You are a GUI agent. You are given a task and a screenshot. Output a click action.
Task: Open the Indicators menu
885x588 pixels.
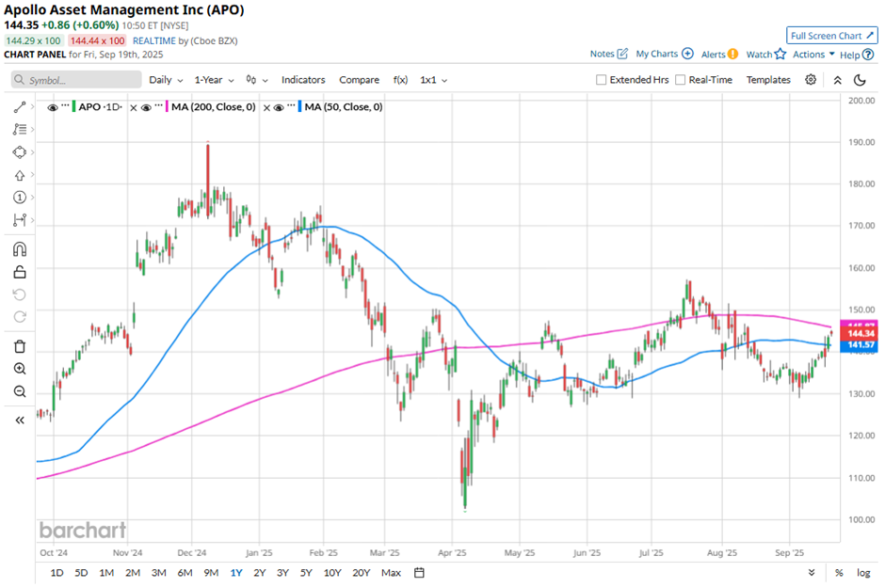303,80
